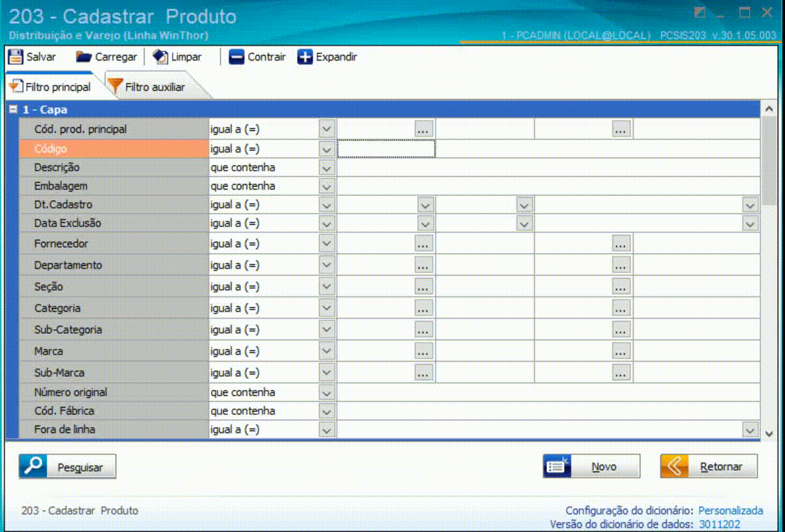The width and height of the screenshot is (785, 532).
Task: Open second lookup button in Seção row
Action: 621,287
